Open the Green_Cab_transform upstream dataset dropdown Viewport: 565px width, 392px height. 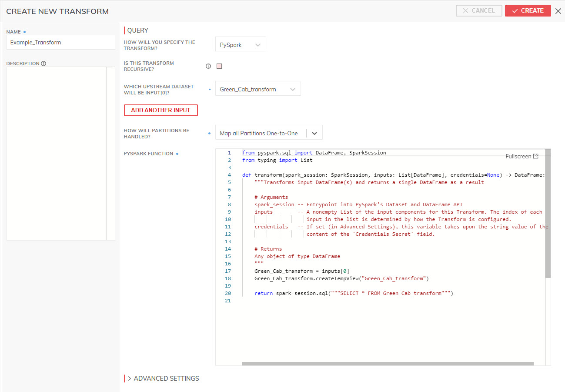coord(258,89)
